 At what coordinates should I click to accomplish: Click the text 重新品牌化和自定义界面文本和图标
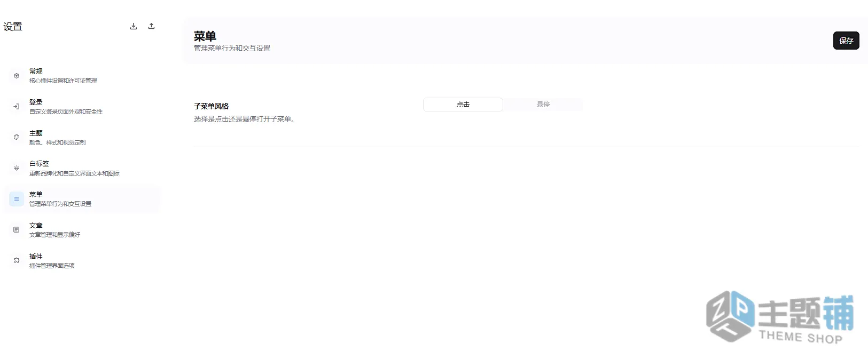point(74,173)
